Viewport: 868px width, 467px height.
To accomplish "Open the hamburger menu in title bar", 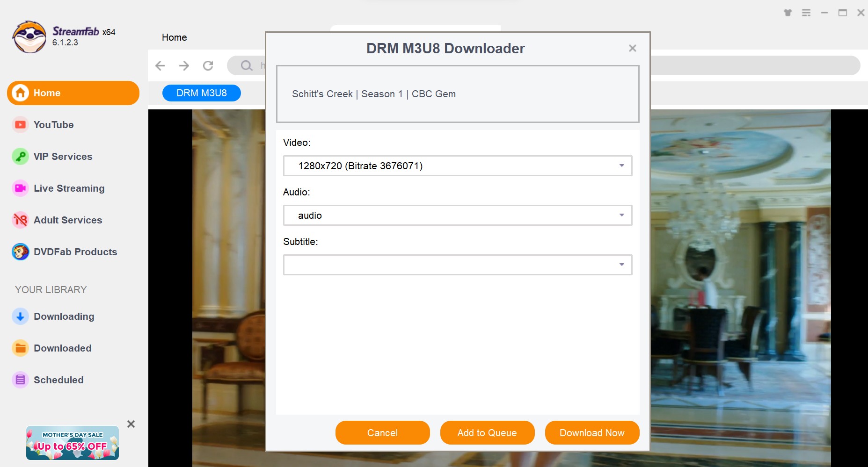I will (806, 13).
